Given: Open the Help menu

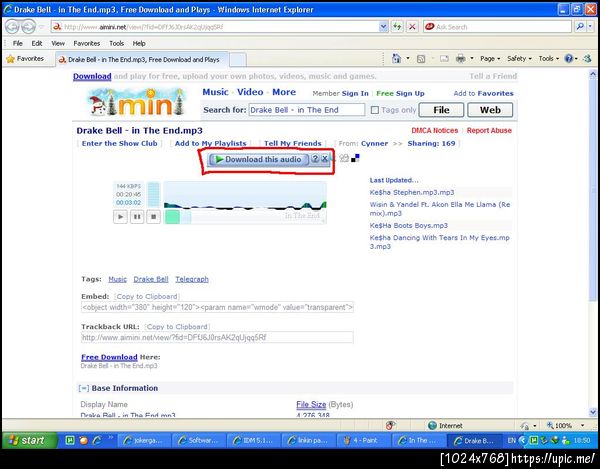Looking at the screenshot, I should pyautogui.click(x=139, y=43).
